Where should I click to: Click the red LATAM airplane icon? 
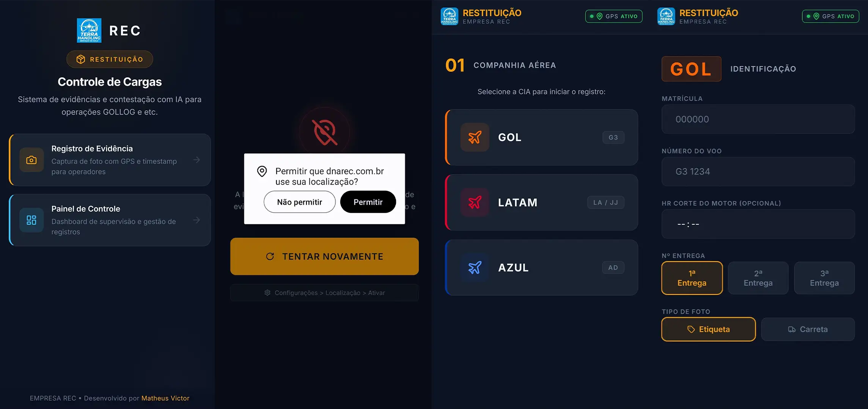475,202
